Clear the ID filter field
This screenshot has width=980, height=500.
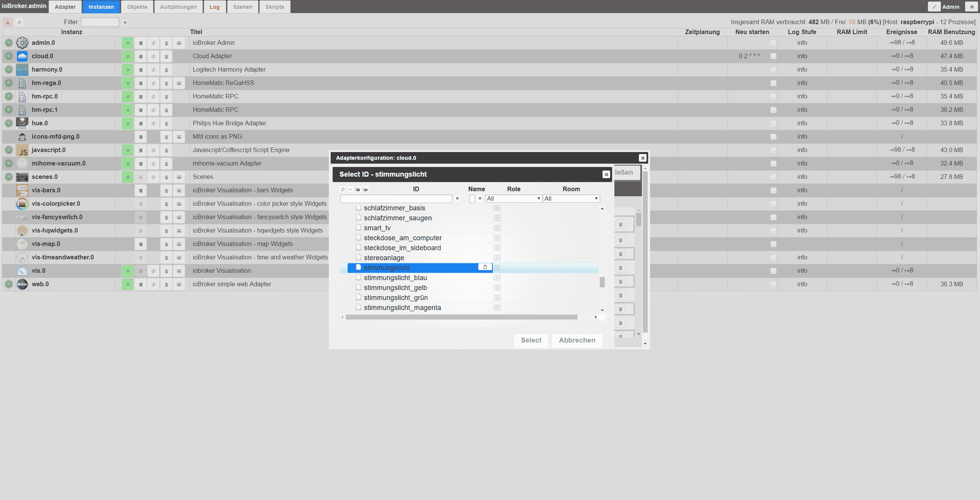point(457,198)
